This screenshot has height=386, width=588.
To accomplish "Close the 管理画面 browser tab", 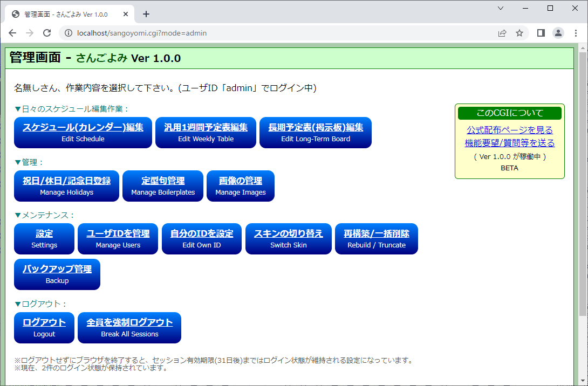I will (x=126, y=14).
